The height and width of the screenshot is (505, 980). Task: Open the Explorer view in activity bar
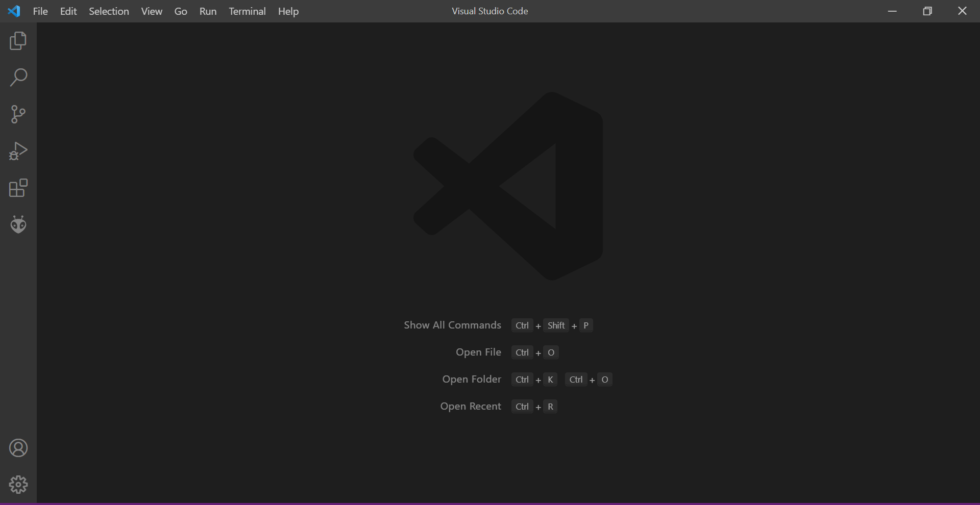click(x=18, y=41)
